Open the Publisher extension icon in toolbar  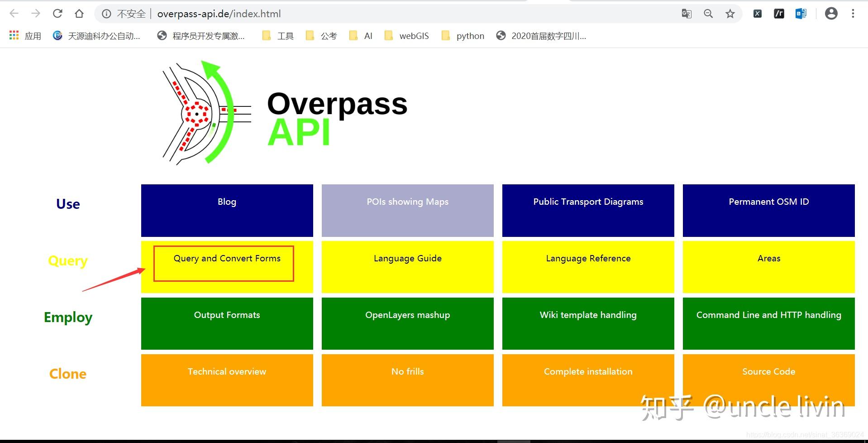801,13
